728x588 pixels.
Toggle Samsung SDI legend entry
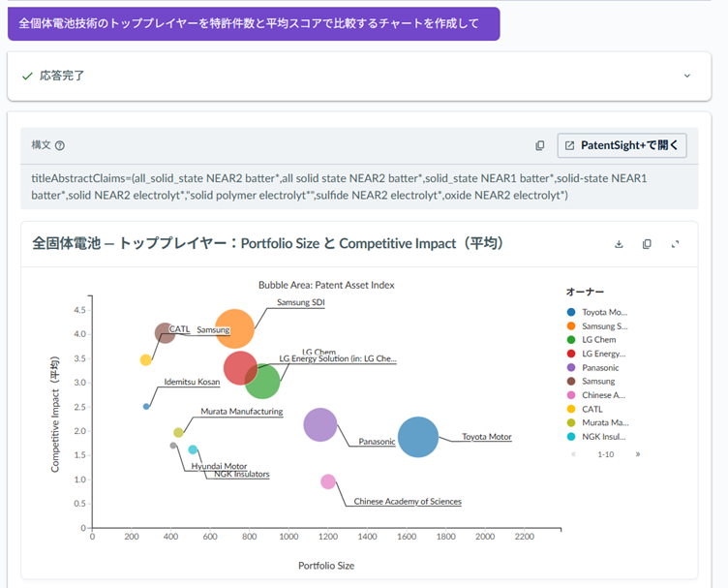(597, 326)
